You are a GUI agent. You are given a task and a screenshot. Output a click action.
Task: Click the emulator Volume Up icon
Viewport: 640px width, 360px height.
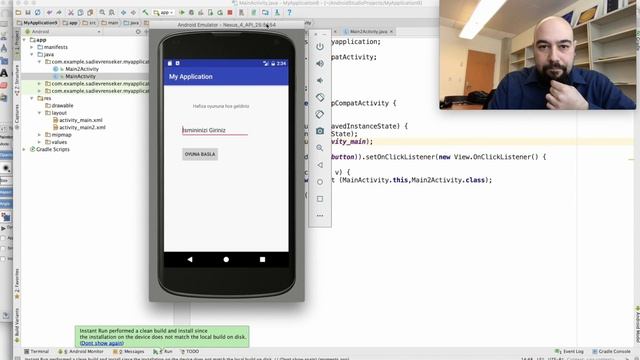click(320, 63)
